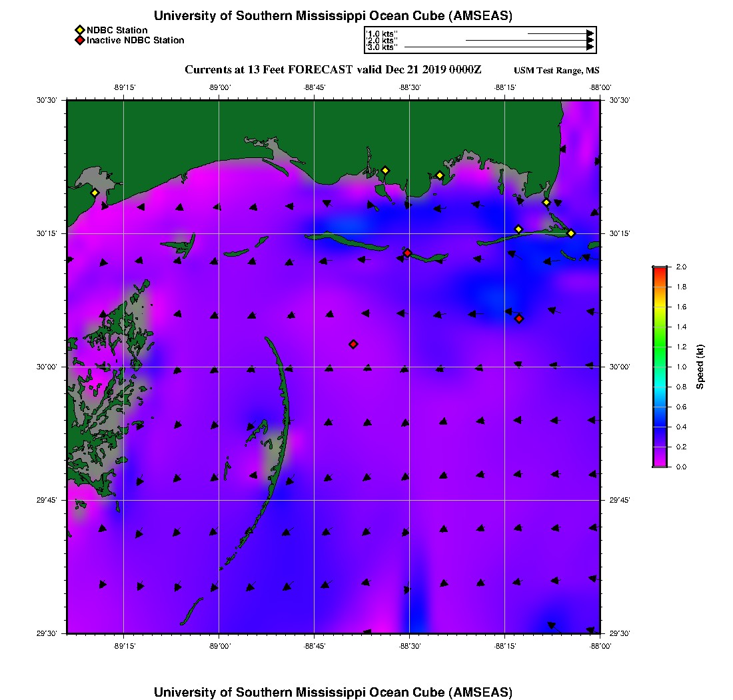Click the 3.0 kts label in the scale legend
This screenshot has width=733, height=700.
(x=382, y=47)
